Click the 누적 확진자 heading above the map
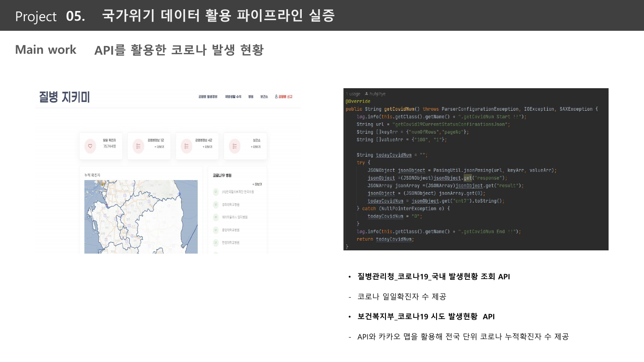644x362 pixels. [x=92, y=175]
